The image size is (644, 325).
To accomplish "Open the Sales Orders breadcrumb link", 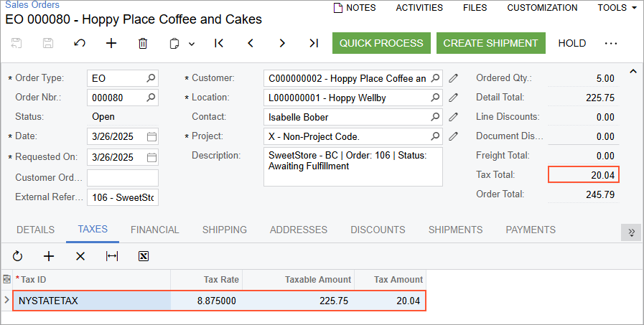I will click(32, 5).
